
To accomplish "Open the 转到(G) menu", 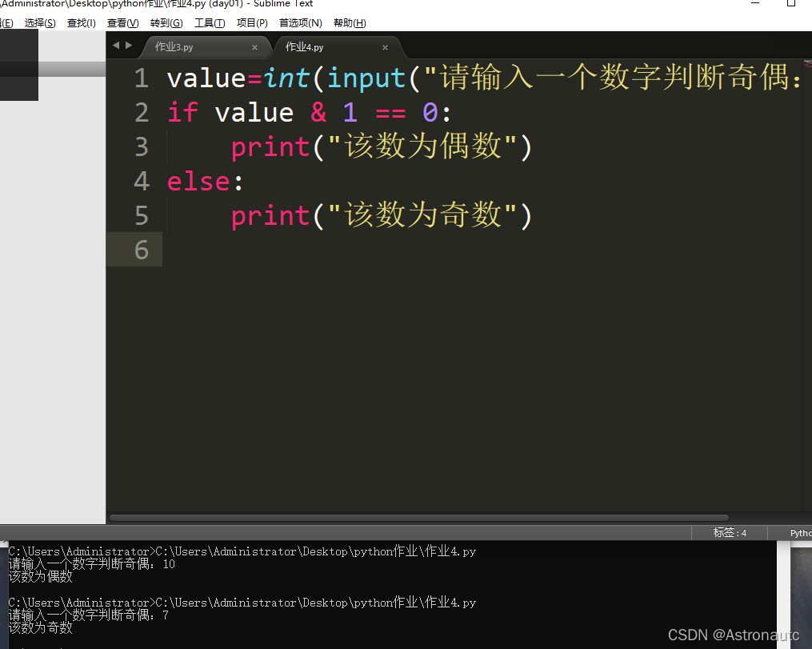I will pyautogui.click(x=166, y=23).
